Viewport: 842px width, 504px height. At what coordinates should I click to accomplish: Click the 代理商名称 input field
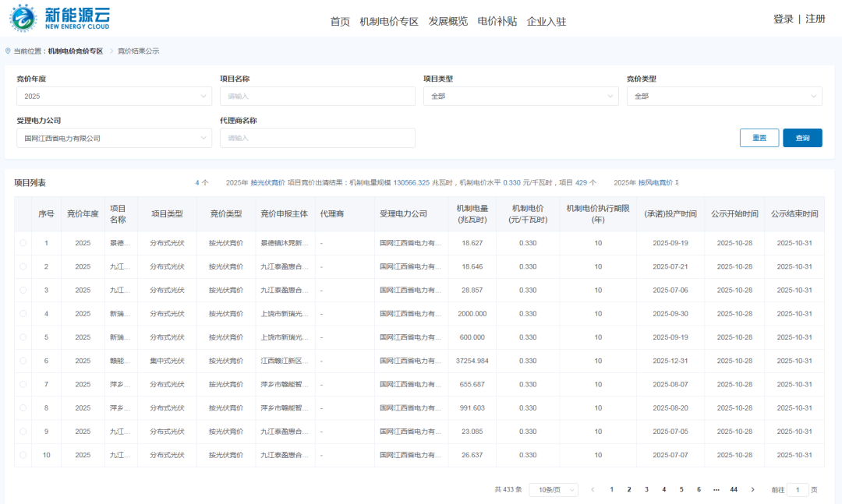coord(317,138)
